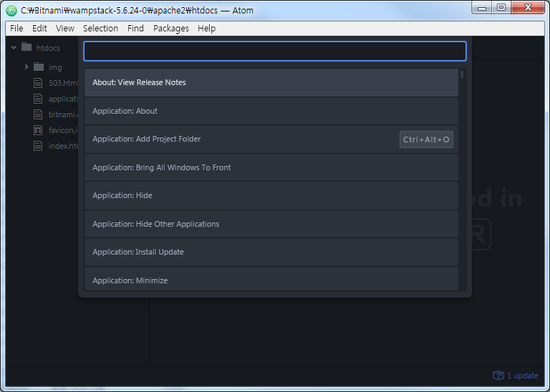Open the Packages menu
Screen dimensions: 550x392
pyautogui.click(x=170, y=28)
